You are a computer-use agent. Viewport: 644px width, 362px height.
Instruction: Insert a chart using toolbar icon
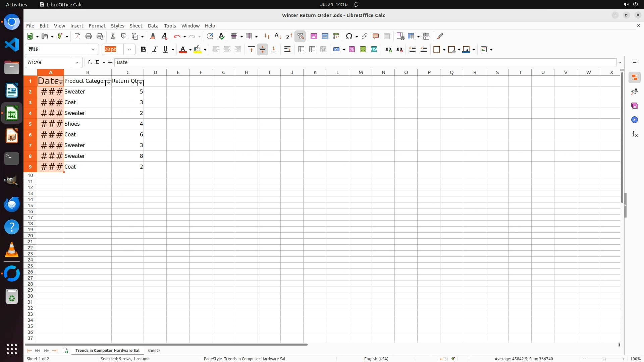(325, 36)
